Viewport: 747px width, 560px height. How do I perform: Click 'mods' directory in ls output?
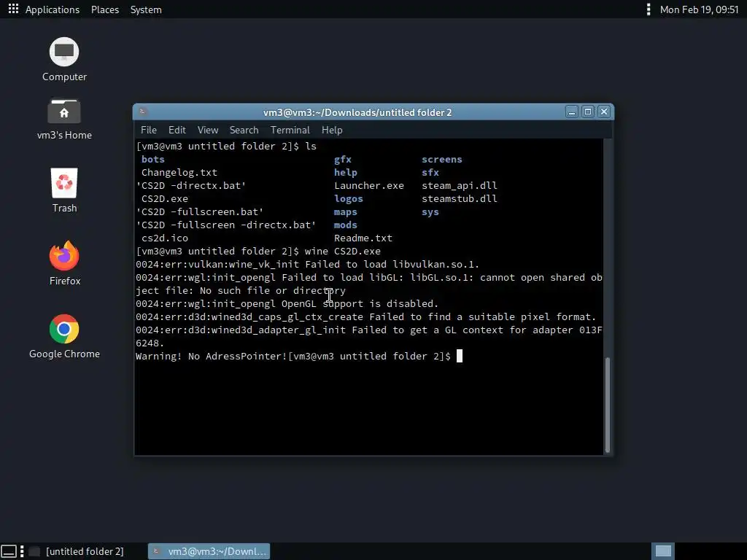coord(345,225)
